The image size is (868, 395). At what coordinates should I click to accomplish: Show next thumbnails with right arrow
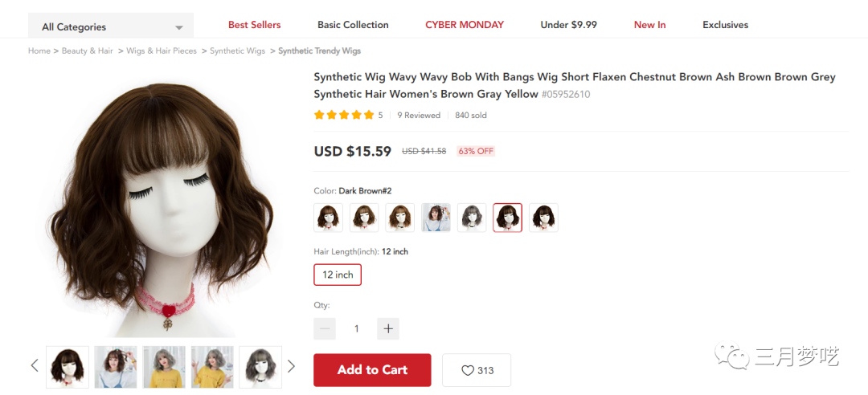tap(291, 366)
